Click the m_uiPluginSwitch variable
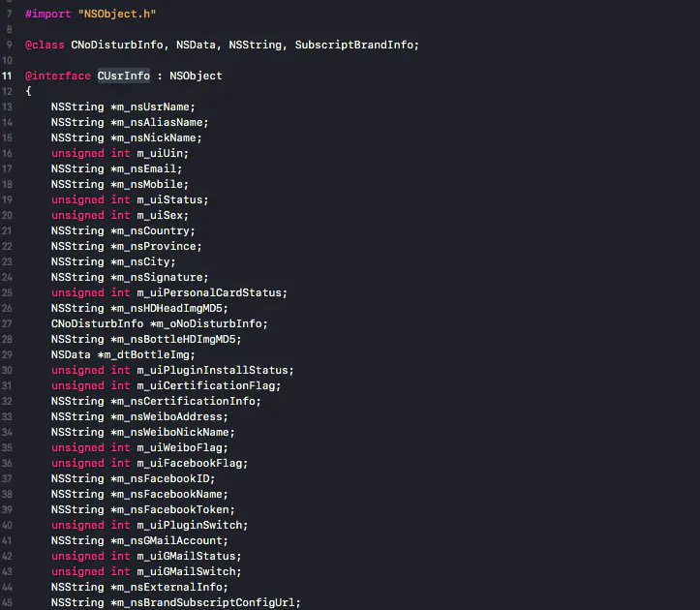Screen dimensions: 700x610 tap(190, 525)
